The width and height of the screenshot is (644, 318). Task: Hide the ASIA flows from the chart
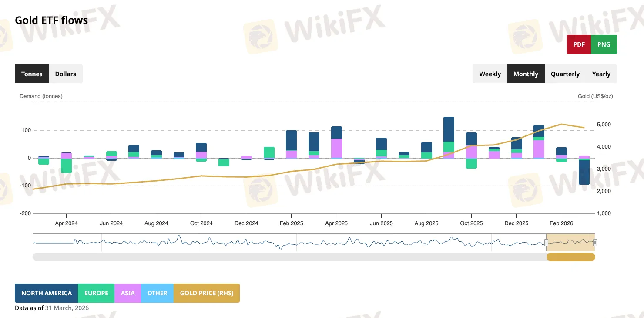pos(127,293)
